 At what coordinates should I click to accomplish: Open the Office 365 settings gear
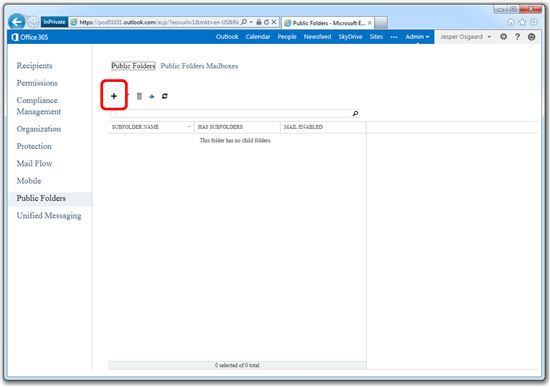point(503,36)
